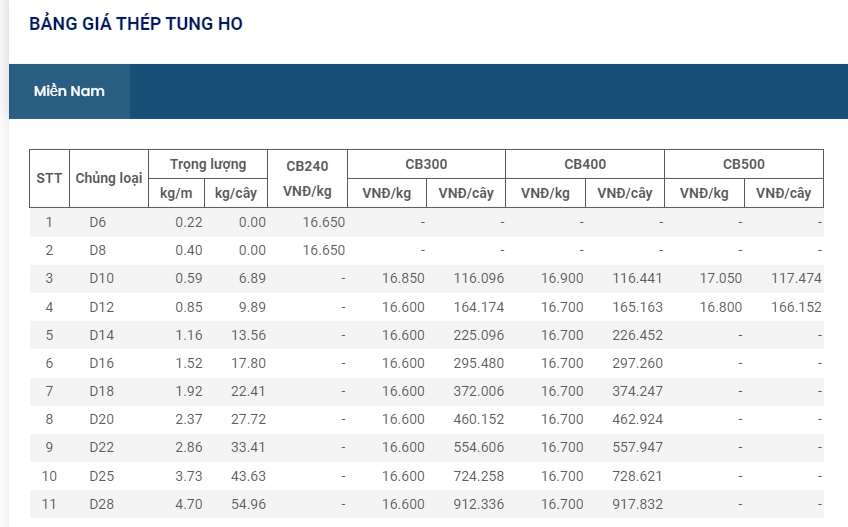Click the weight 54.96 in the D28 row

coord(249,504)
